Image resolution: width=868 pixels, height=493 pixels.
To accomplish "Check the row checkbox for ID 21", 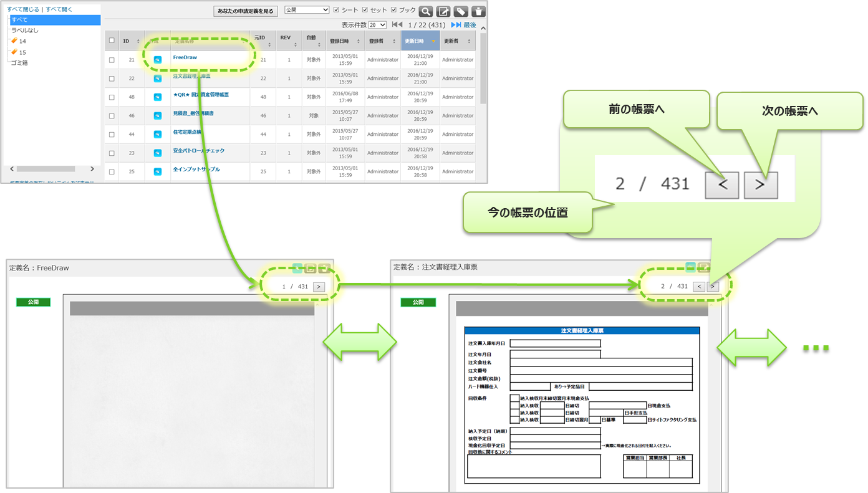I will (x=112, y=60).
